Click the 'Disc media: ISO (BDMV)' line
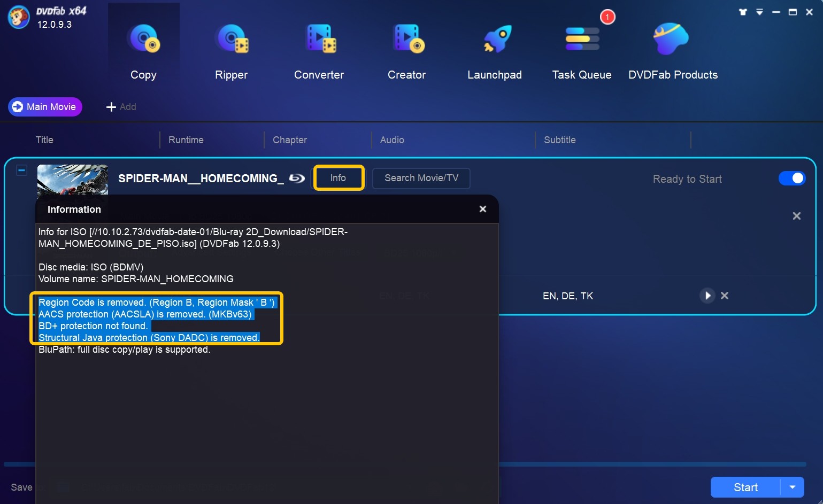Viewport: 823px width, 504px height. point(91,267)
